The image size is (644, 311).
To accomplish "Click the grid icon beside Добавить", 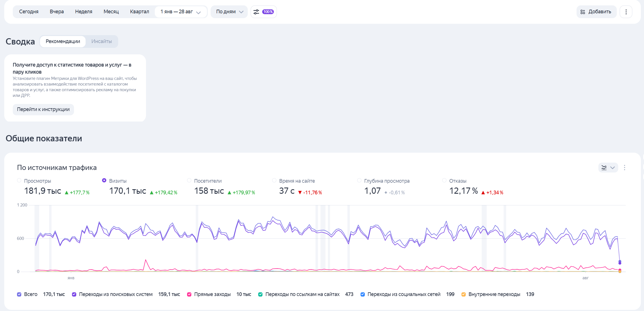I will coord(583,12).
